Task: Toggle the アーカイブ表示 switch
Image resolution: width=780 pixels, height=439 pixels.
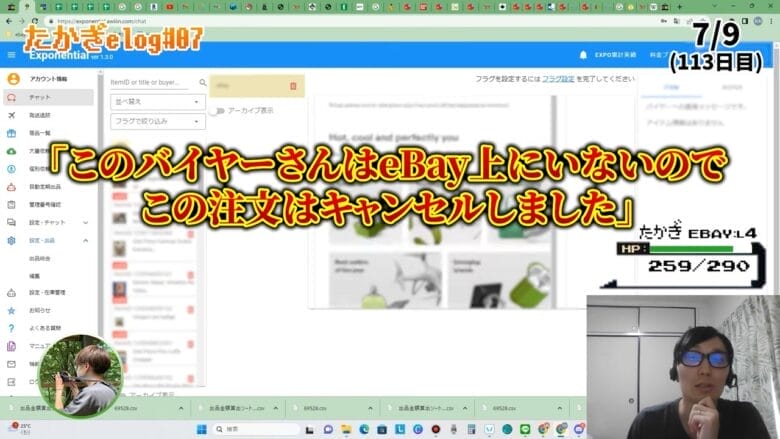Action: (x=216, y=111)
